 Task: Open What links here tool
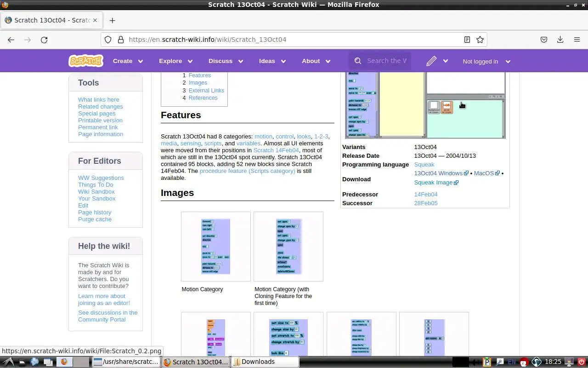pos(98,100)
